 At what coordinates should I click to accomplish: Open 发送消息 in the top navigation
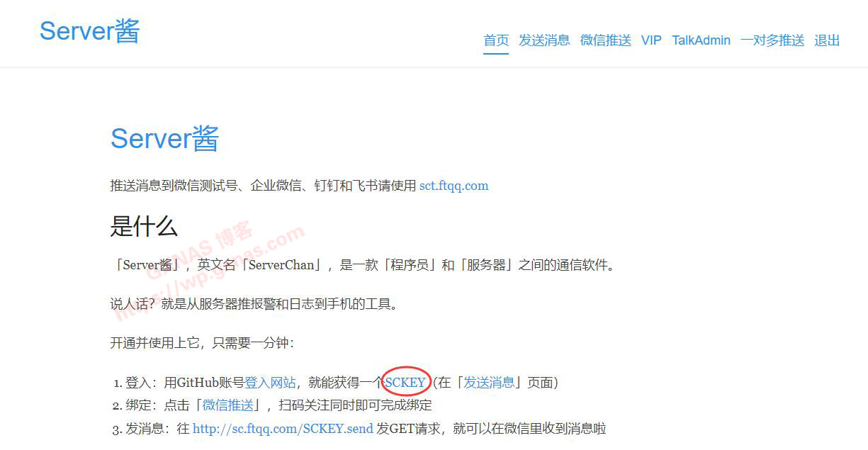tap(544, 40)
